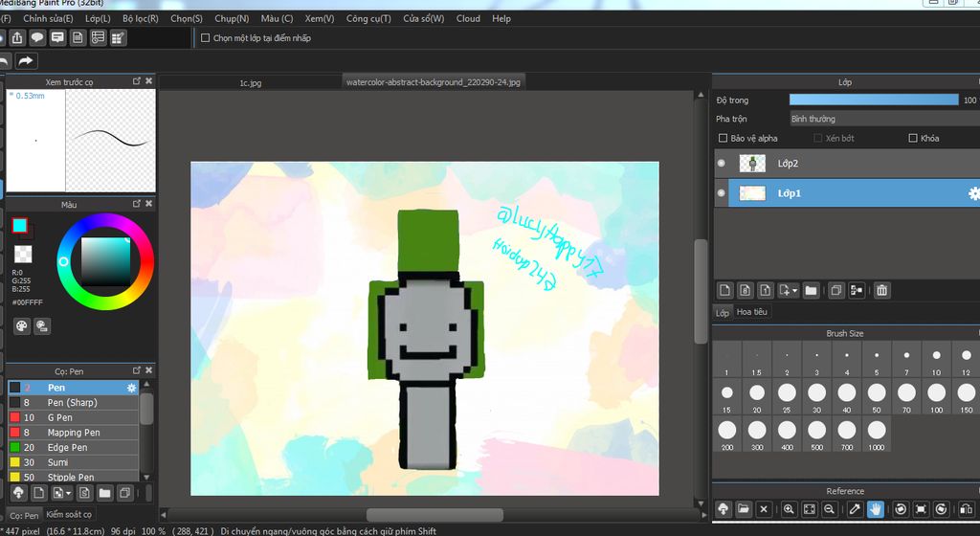Check the 'Bảo vệ alpha' checkbox
This screenshot has height=536, width=980.
point(724,138)
